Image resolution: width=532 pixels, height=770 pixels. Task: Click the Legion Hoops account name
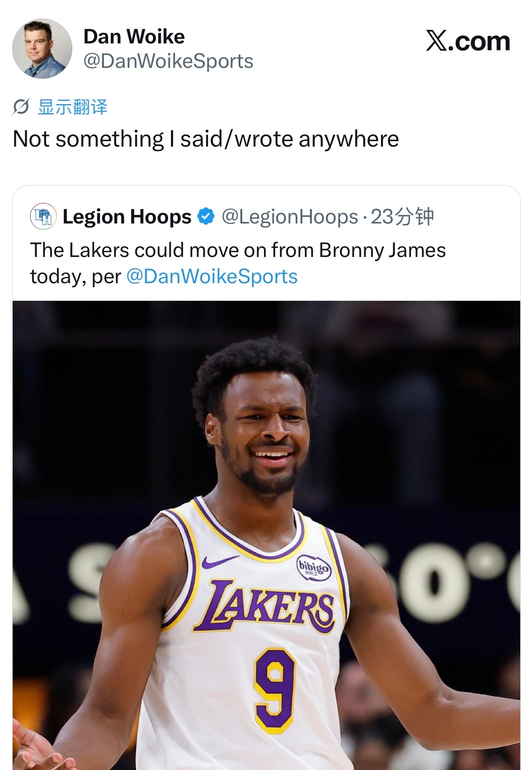click(x=127, y=217)
